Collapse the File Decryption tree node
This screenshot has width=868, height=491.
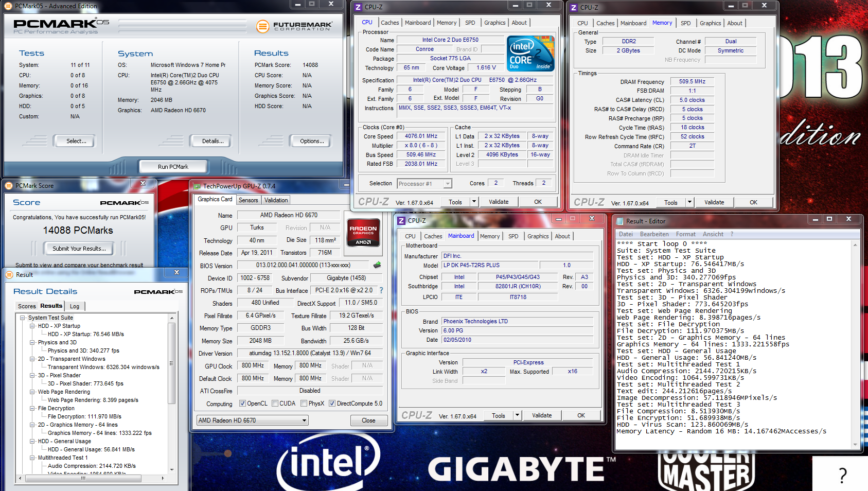click(32, 409)
